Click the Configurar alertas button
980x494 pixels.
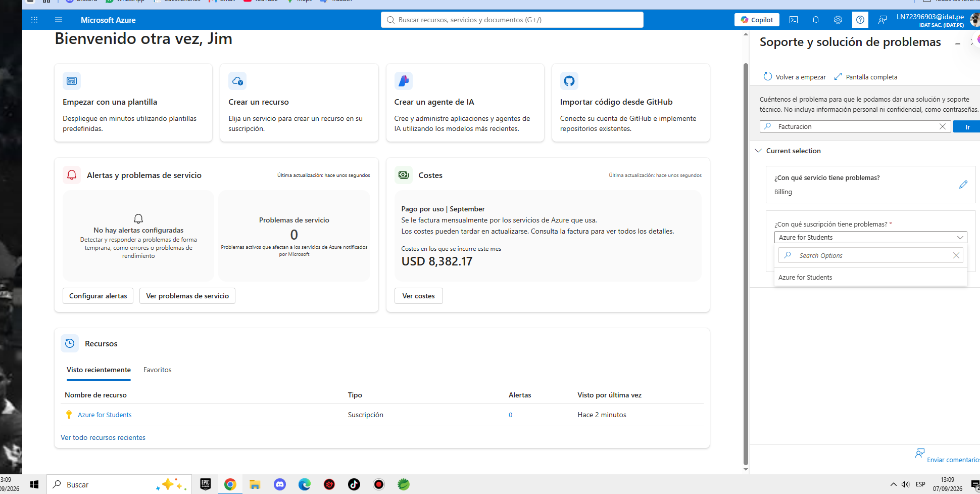coord(98,296)
